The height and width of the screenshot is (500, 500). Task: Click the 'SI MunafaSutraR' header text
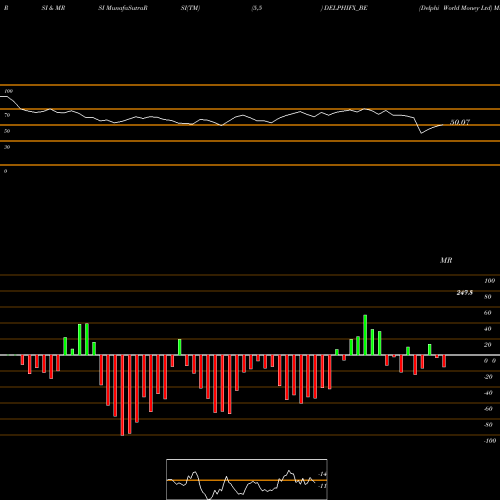click(123, 8)
